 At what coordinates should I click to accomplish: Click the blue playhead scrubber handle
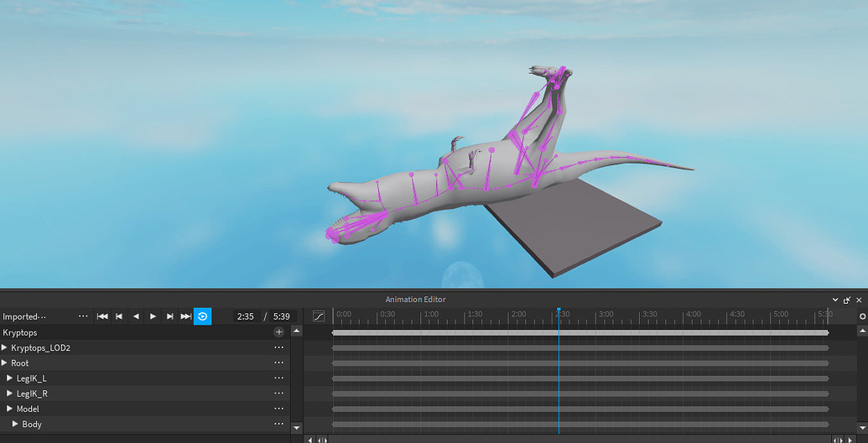[x=559, y=310]
